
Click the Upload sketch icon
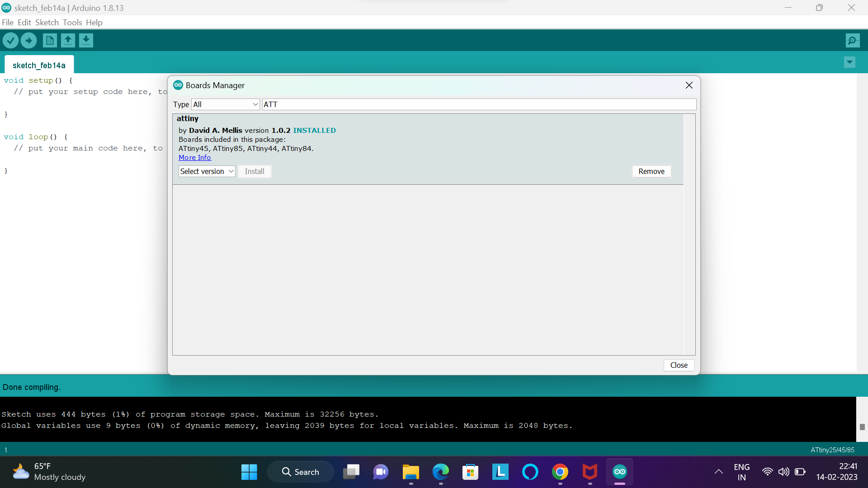coord(28,40)
